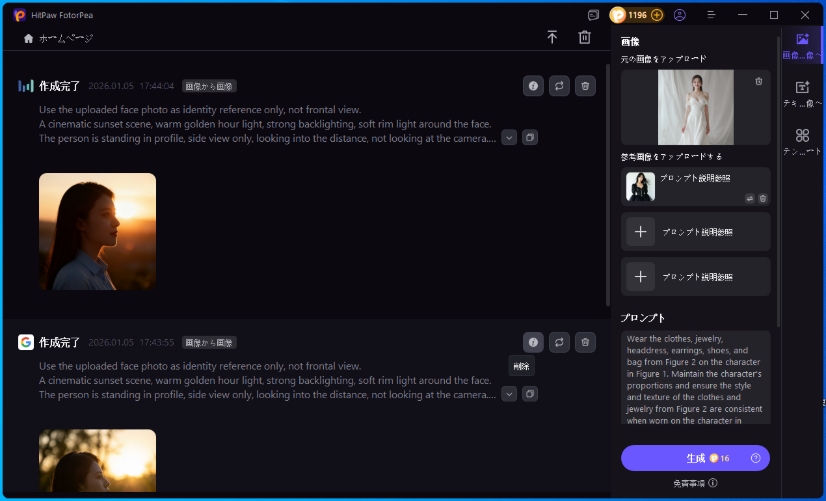The image size is (826, 501).
Task: Click the right panel vertical scrollbar
Action: (x=779, y=182)
